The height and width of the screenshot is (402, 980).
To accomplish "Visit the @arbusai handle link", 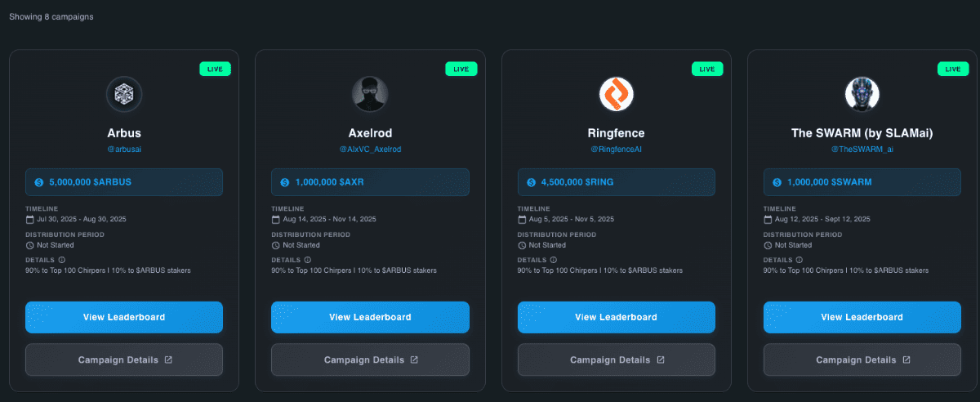I will [124, 150].
